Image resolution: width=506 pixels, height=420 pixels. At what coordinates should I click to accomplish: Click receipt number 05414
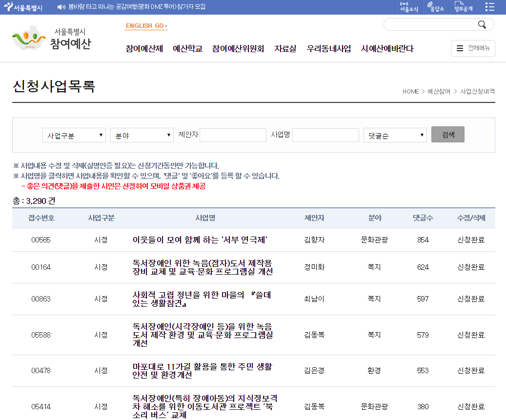point(41,406)
